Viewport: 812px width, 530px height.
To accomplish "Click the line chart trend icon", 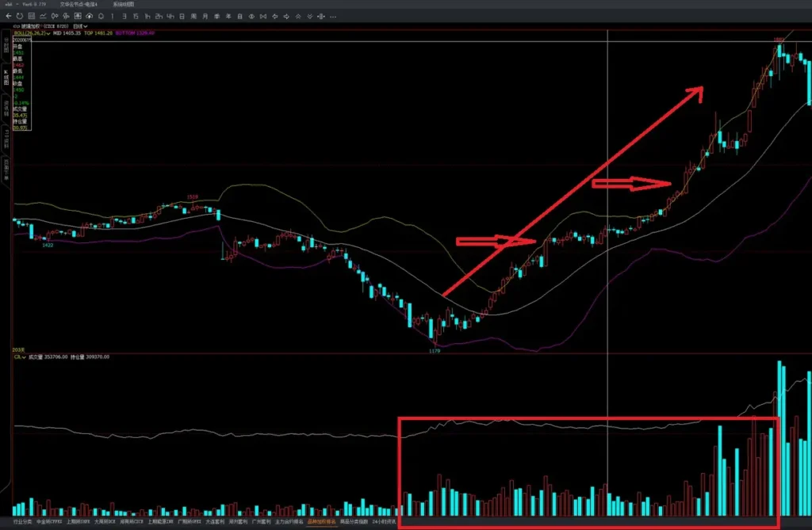I will (x=43, y=17).
